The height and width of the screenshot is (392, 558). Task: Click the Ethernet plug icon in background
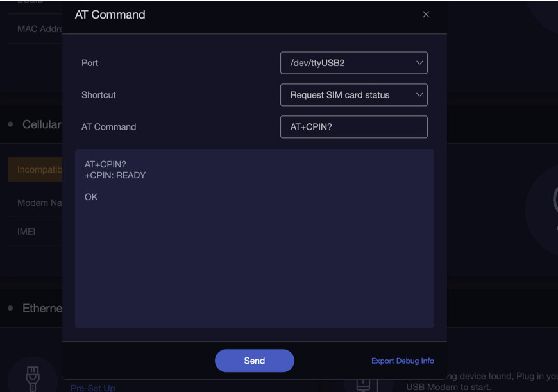coord(32,379)
